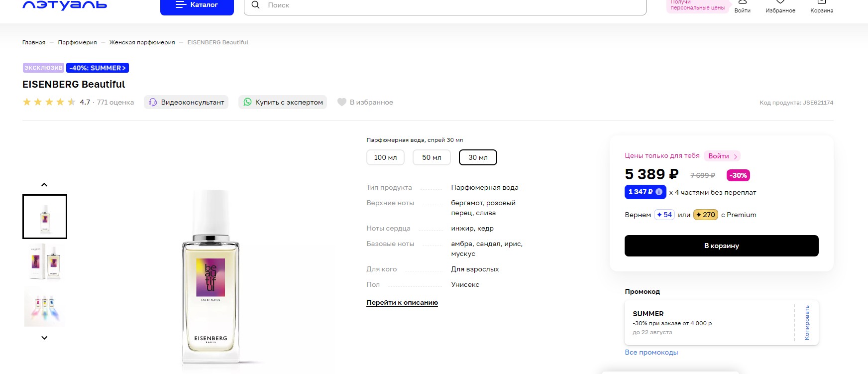Select the 50 мл volume option
868x374 pixels.
coord(432,157)
